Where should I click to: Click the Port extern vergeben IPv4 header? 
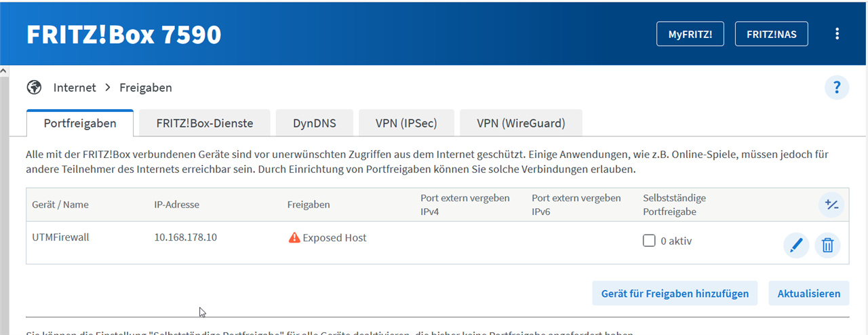pyautogui.click(x=465, y=205)
